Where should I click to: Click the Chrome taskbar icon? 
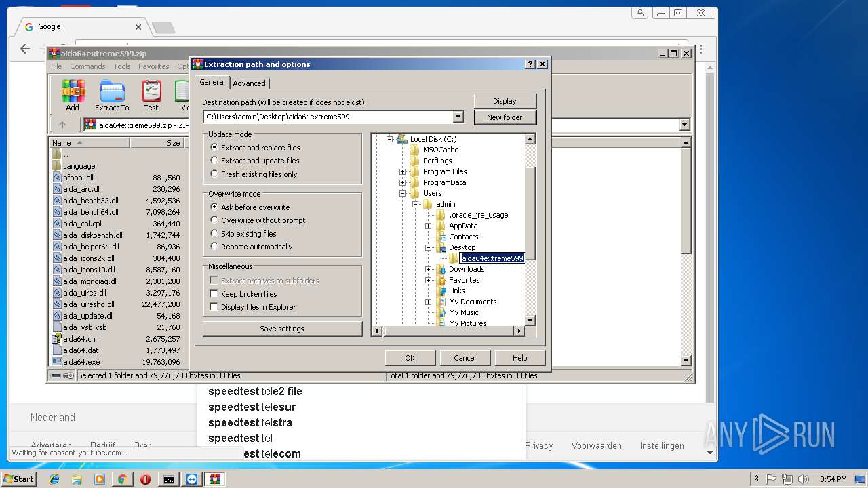pos(122,479)
